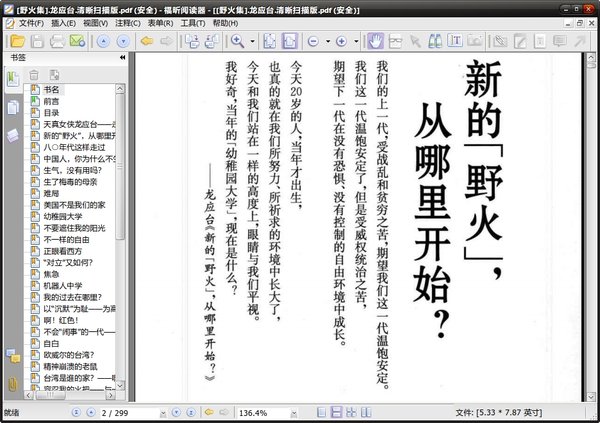Select the magnifier zoom tool in the toolbar
Viewport: 600px width, 423px height.
point(237,41)
